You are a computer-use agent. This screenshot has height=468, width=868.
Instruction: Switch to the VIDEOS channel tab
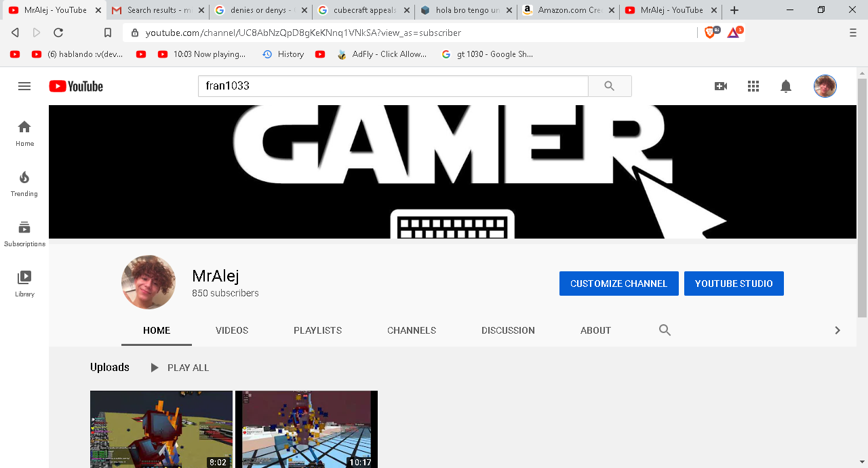tap(232, 330)
